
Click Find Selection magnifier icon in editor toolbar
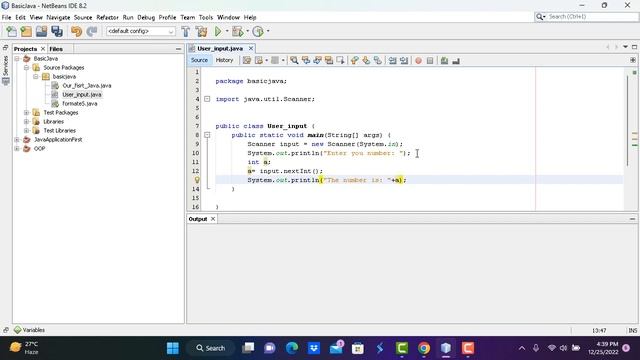point(294,60)
